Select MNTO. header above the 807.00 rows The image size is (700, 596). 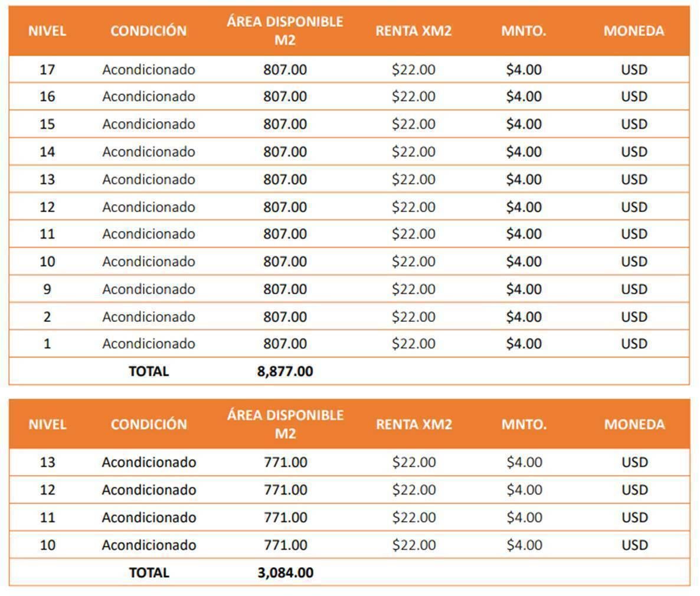pos(524,31)
